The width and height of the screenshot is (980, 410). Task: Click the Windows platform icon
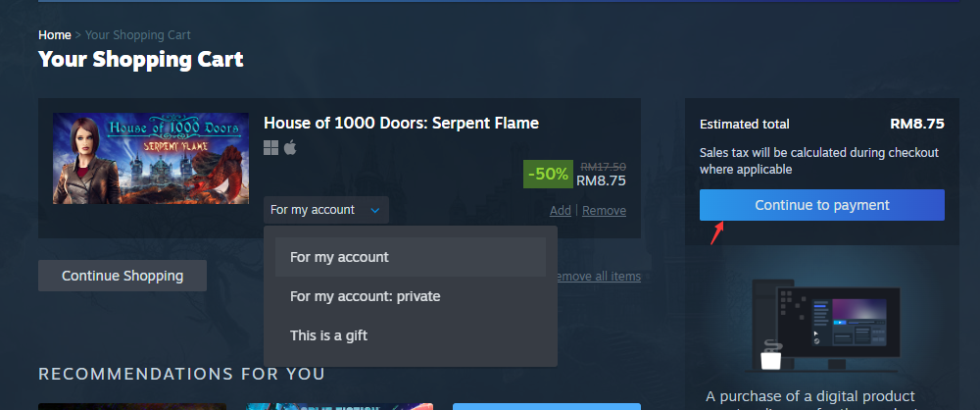[270, 148]
